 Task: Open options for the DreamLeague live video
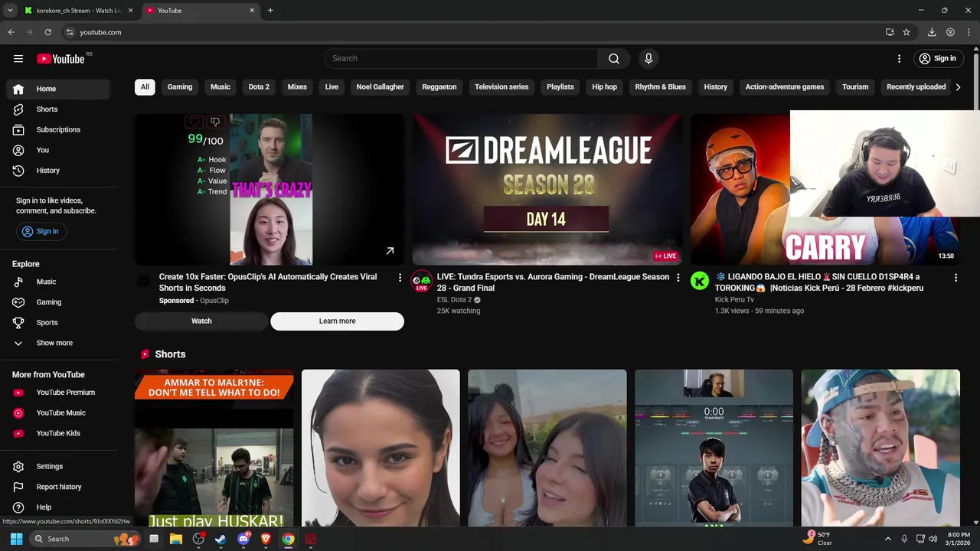pyautogui.click(x=678, y=278)
